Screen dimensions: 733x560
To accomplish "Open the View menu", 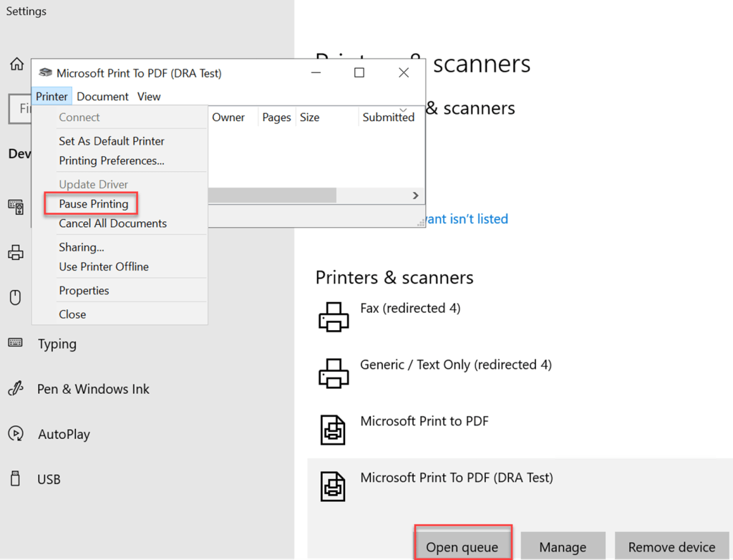I will click(149, 97).
